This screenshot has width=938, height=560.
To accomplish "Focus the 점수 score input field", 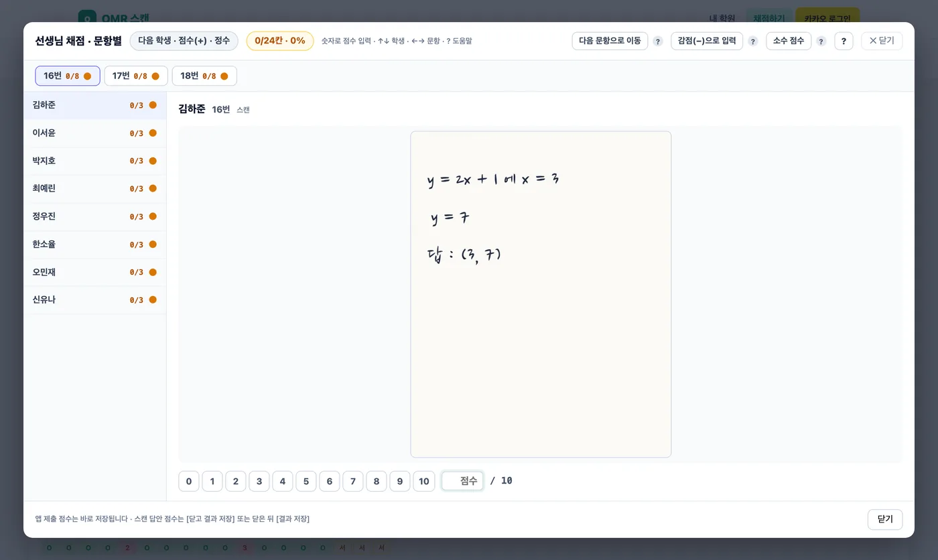I will tap(462, 481).
